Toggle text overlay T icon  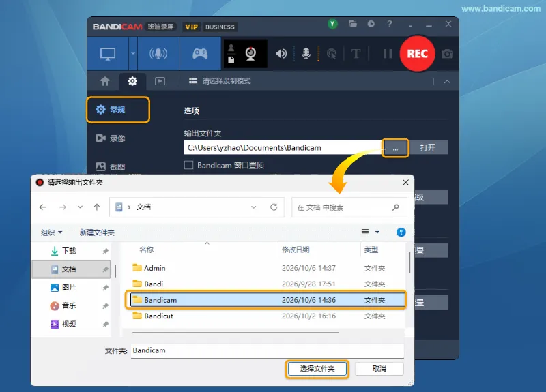click(x=356, y=54)
